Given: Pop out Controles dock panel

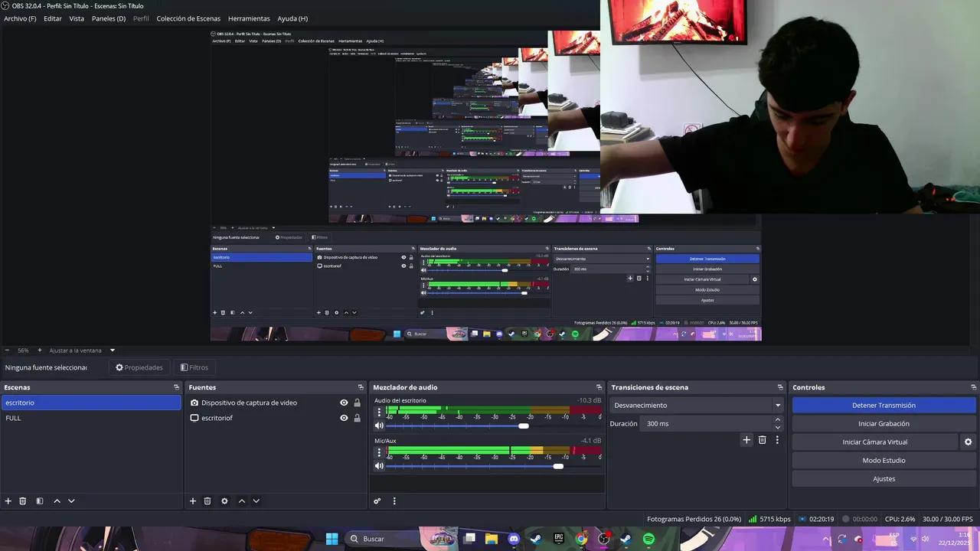Looking at the screenshot, I should pyautogui.click(x=973, y=387).
